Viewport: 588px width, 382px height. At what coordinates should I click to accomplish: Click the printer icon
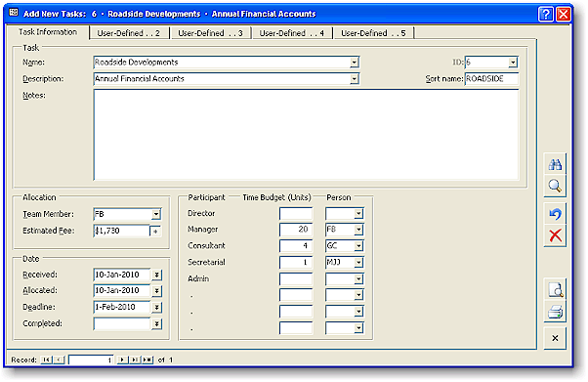coord(555,312)
